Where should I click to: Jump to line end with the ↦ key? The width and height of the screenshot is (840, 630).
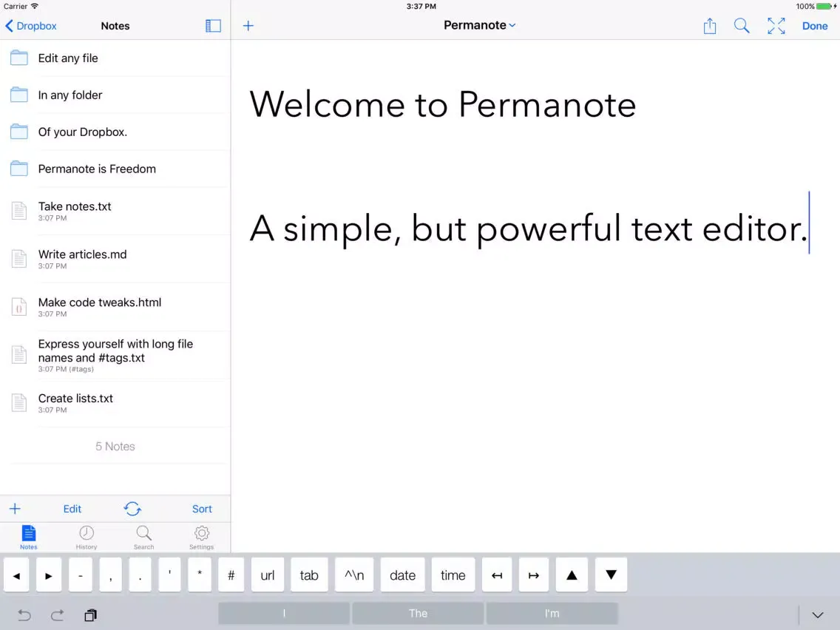point(534,575)
